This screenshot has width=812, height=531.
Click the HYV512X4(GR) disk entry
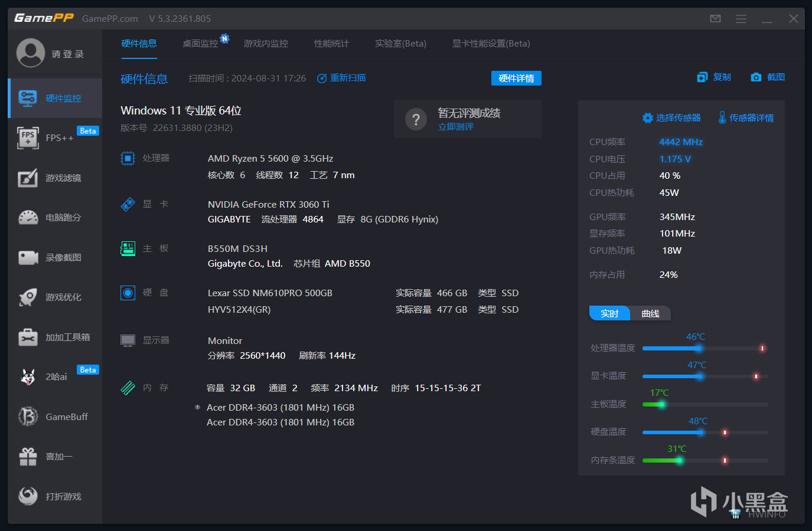pyautogui.click(x=239, y=310)
